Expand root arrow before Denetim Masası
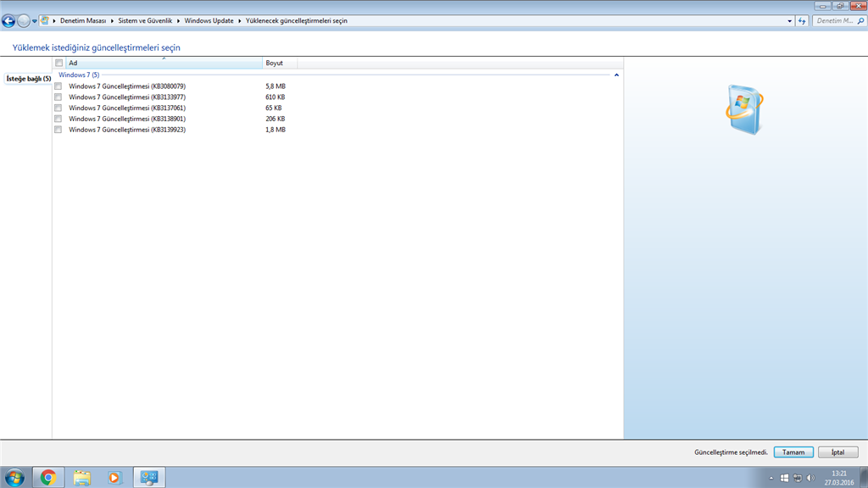 pyautogui.click(x=54, y=21)
